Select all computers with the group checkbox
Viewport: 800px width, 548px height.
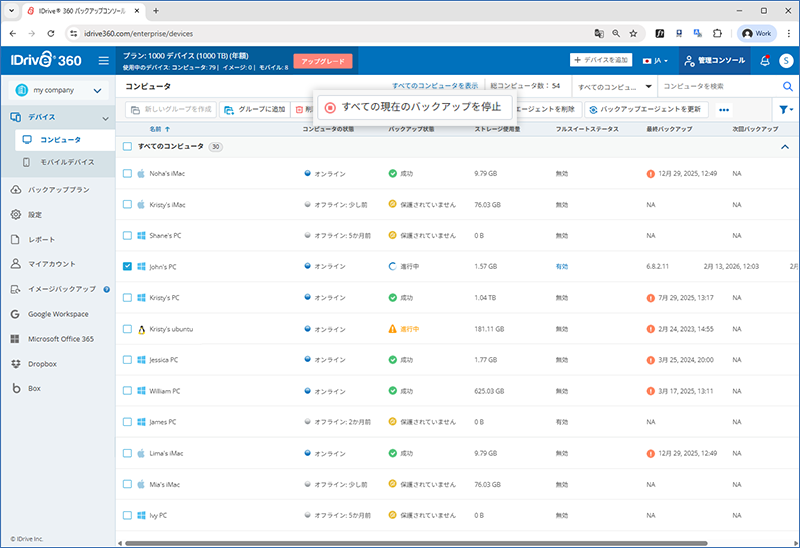point(127,147)
